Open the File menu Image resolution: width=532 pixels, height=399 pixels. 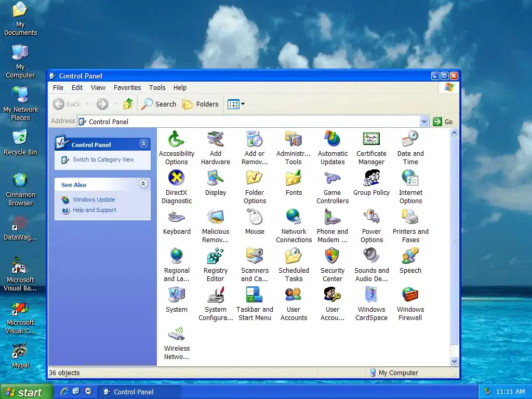58,87
